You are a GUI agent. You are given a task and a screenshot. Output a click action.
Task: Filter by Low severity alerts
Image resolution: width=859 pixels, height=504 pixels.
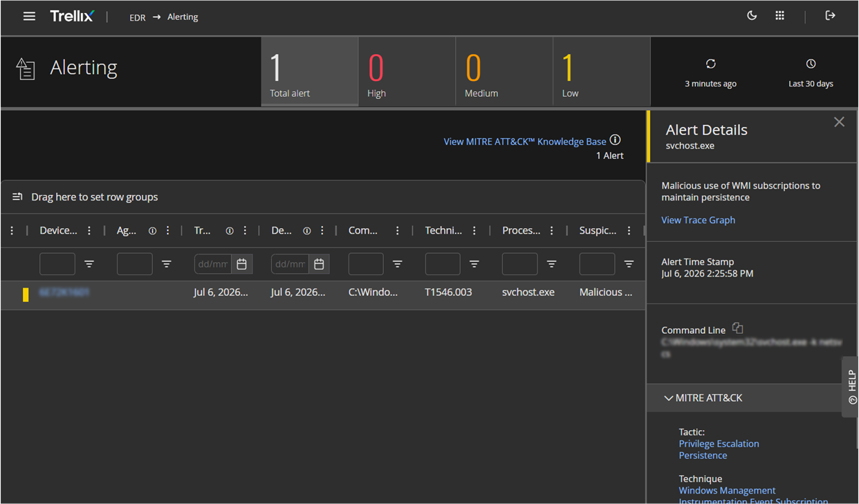click(x=602, y=72)
